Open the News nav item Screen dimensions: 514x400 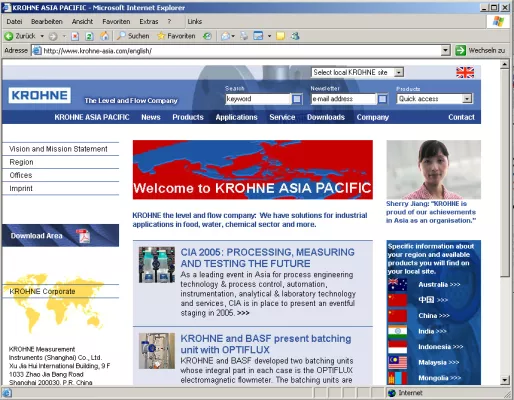pos(151,117)
